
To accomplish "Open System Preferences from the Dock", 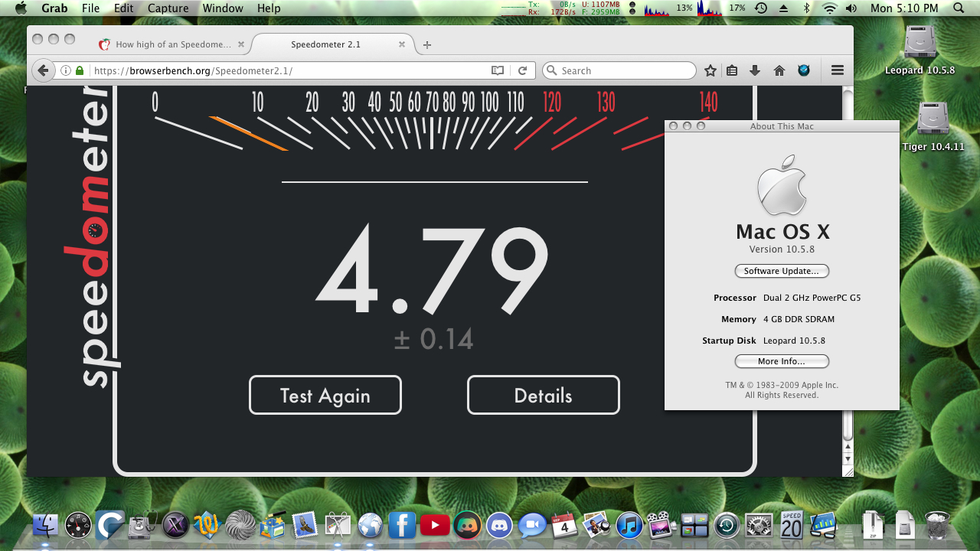I will click(759, 525).
